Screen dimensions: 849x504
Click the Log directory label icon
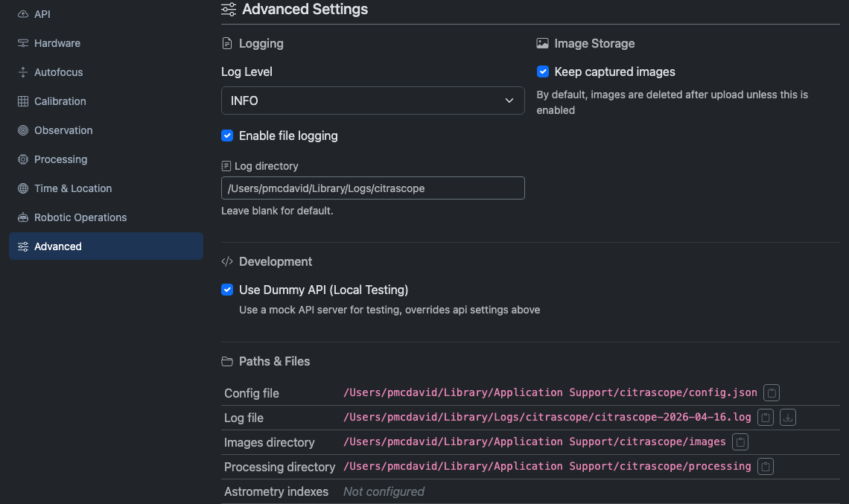[x=226, y=166]
